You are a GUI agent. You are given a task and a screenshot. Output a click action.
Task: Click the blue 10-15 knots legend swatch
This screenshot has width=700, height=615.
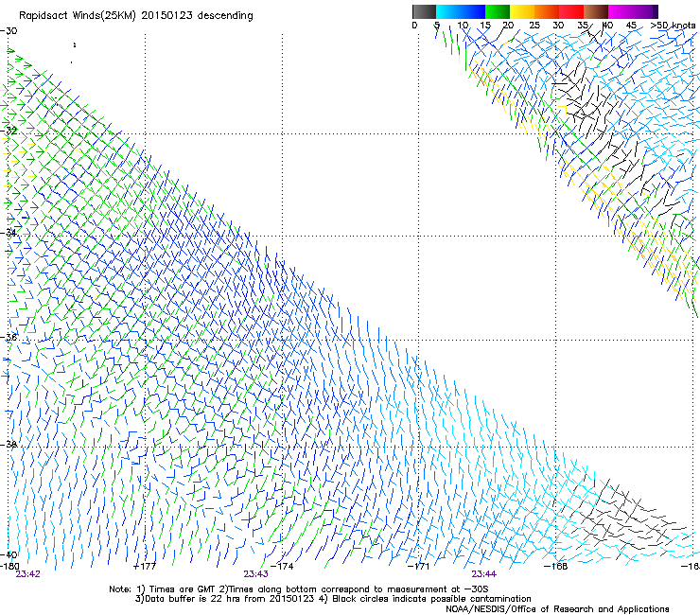pos(473,11)
